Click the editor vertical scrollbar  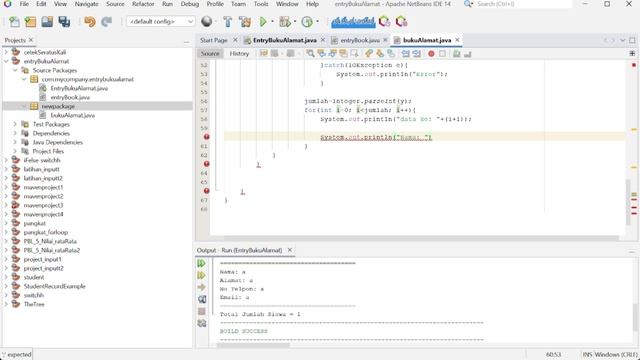pyautogui.click(x=629, y=202)
